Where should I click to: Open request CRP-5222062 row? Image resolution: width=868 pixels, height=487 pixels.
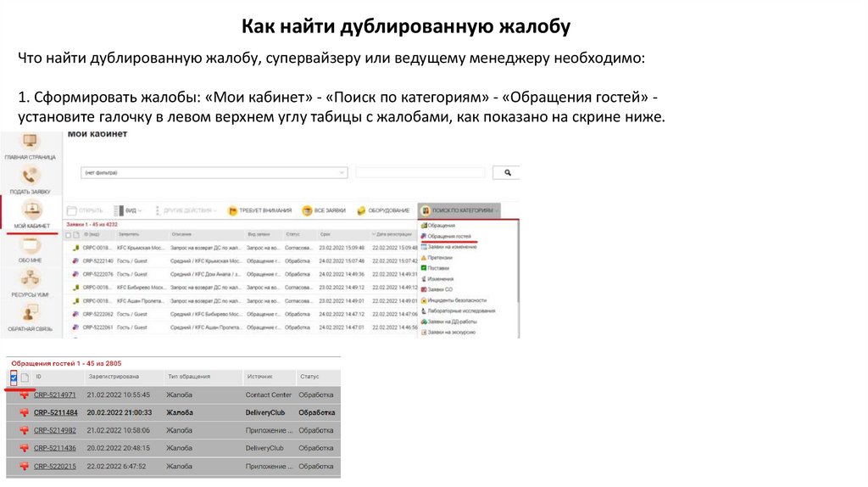point(242,314)
